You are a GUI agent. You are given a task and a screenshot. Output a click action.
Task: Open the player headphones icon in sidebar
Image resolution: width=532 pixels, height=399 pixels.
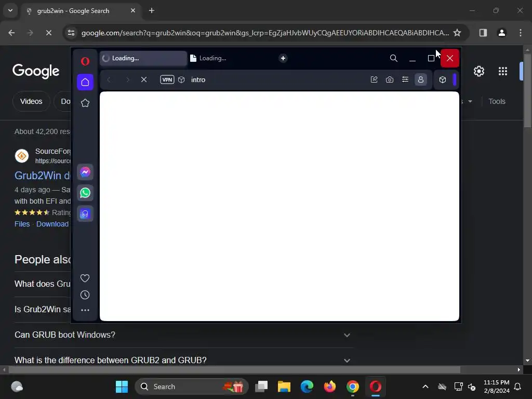pos(85,214)
